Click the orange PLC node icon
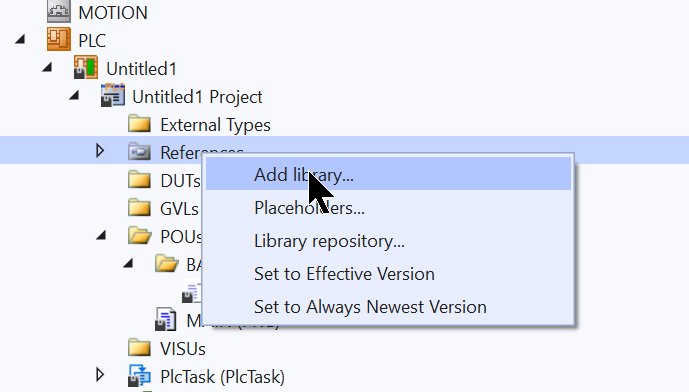This screenshot has height=392, width=689. click(x=58, y=40)
